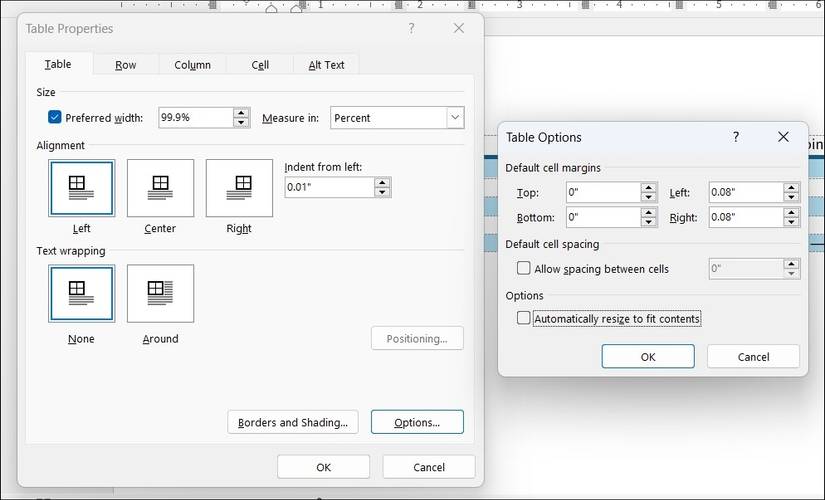This screenshot has width=825, height=500.
Task: Open the Measure in dropdown
Action: [x=455, y=117]
